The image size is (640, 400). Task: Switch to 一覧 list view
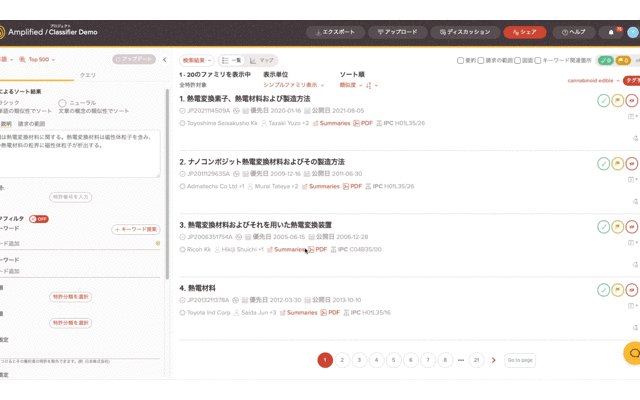(x=232, y=60)
